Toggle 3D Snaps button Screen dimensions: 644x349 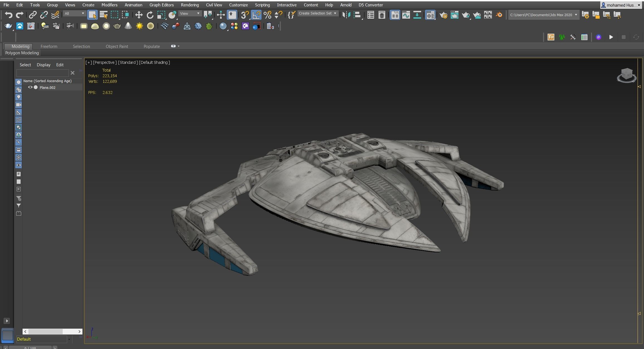click(x=245, y=15)
